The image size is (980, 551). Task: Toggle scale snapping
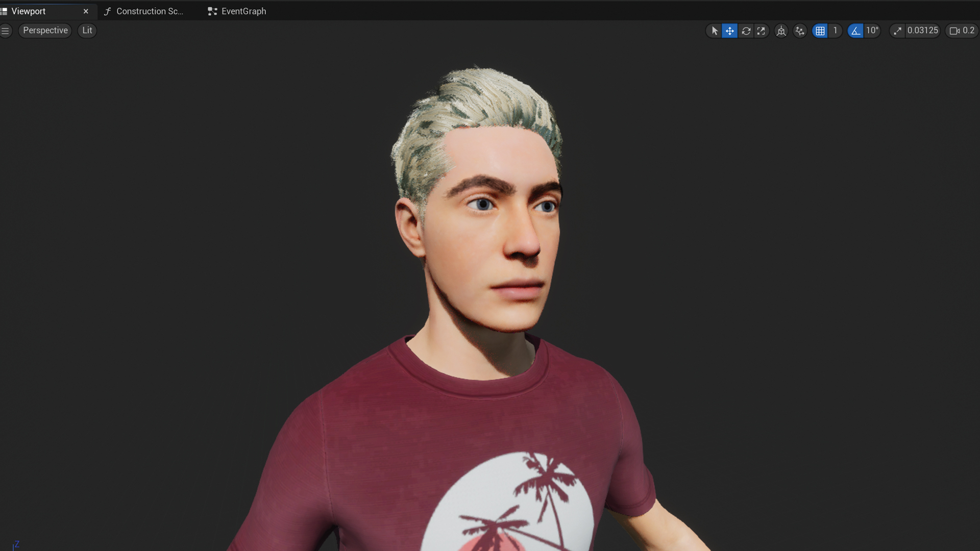coord(897,31)
